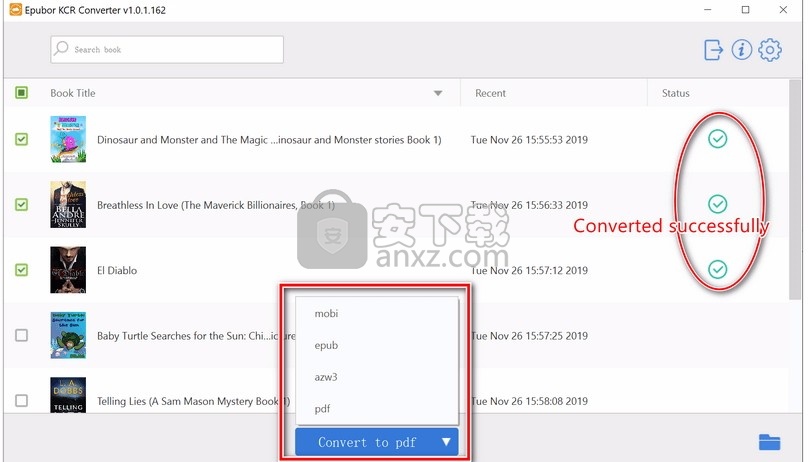810x462 pixels.
Task: Click the Breathless In Love cover thumbnail
Action: (x=68, y=205)
